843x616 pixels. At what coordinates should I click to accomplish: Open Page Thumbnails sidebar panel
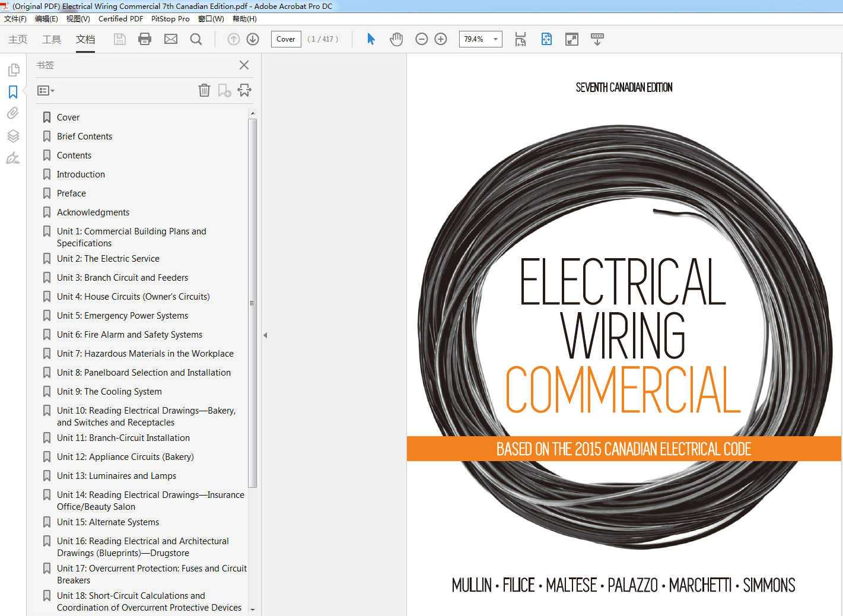pyautogui.click(x=13, y=70)
